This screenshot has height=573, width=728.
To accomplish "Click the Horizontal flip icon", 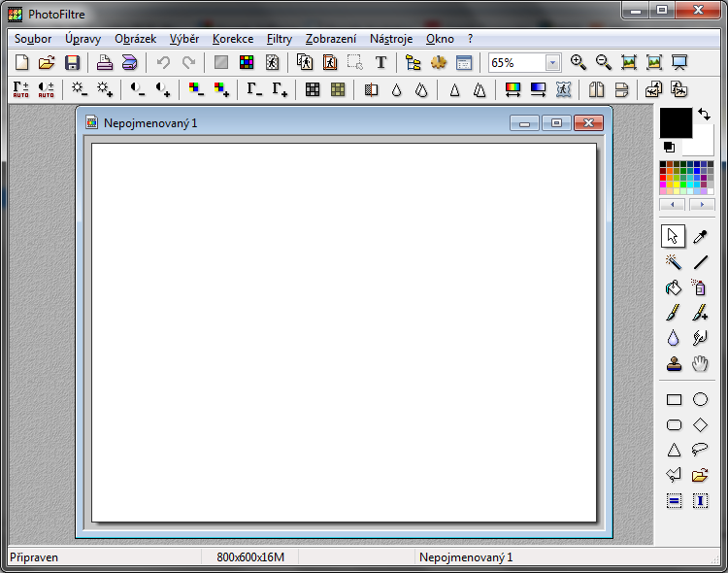I will click(597, 89).
